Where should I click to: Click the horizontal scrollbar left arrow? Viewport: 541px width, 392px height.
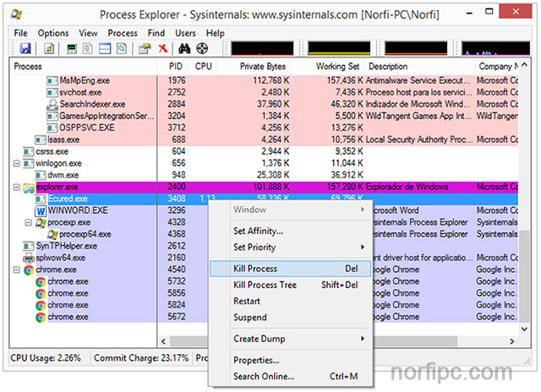(x=163, y=341)
